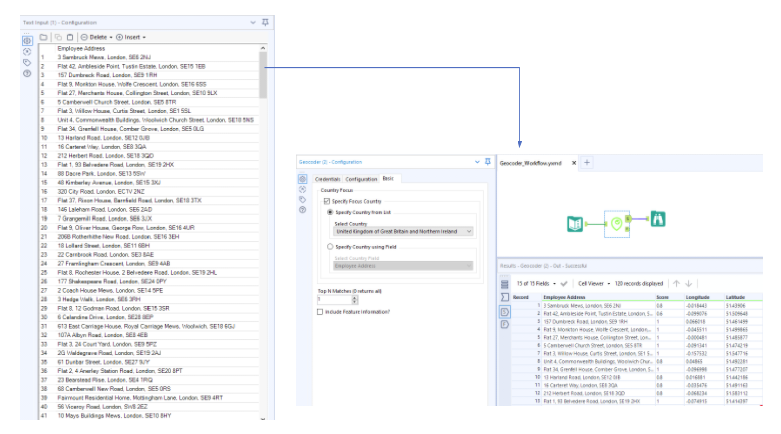
Task: Click the Latitude column header
Action: point(735,297)
